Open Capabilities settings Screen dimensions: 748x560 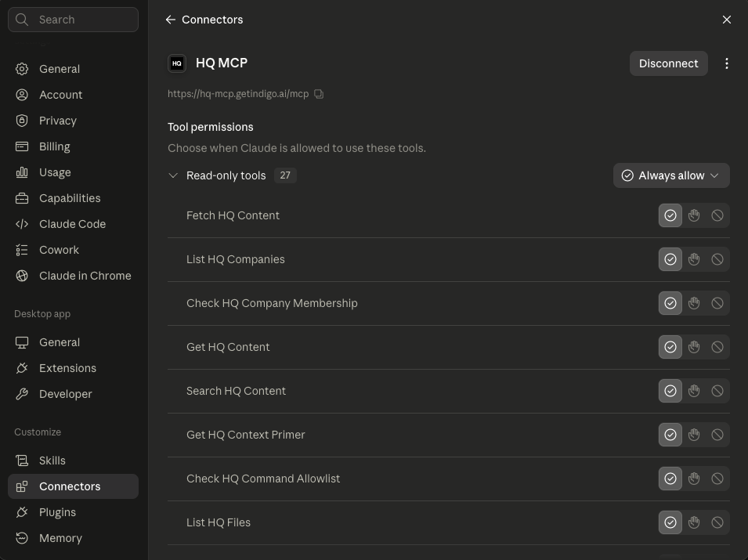click(73, 198)
